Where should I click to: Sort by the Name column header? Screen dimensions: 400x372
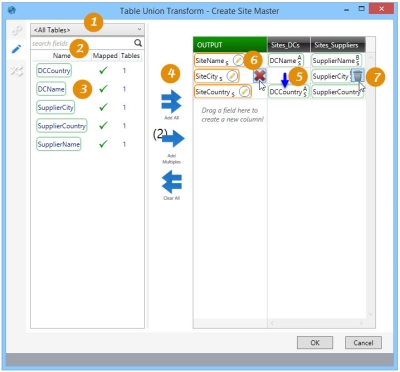tap(61, 56)
